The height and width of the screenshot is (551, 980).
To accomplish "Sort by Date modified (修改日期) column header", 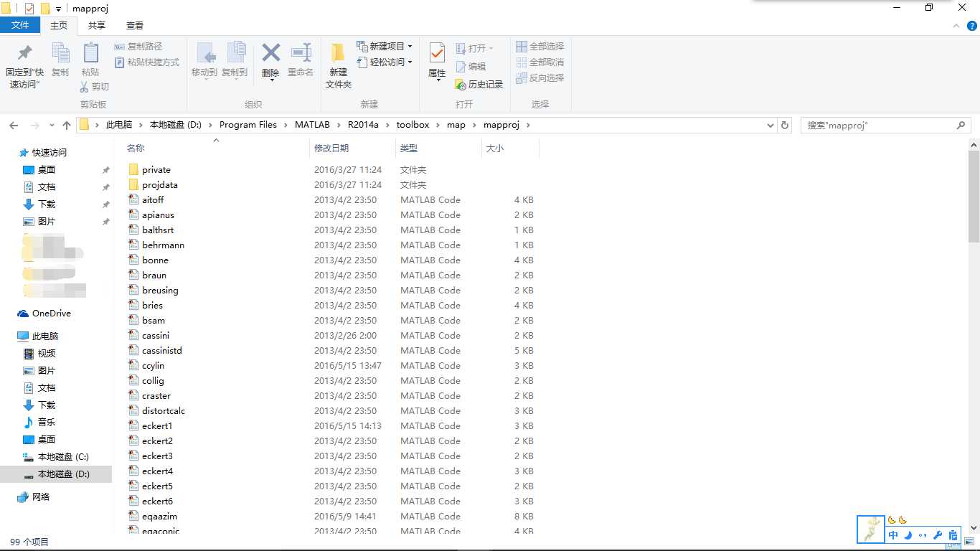I will click(331, 148).
